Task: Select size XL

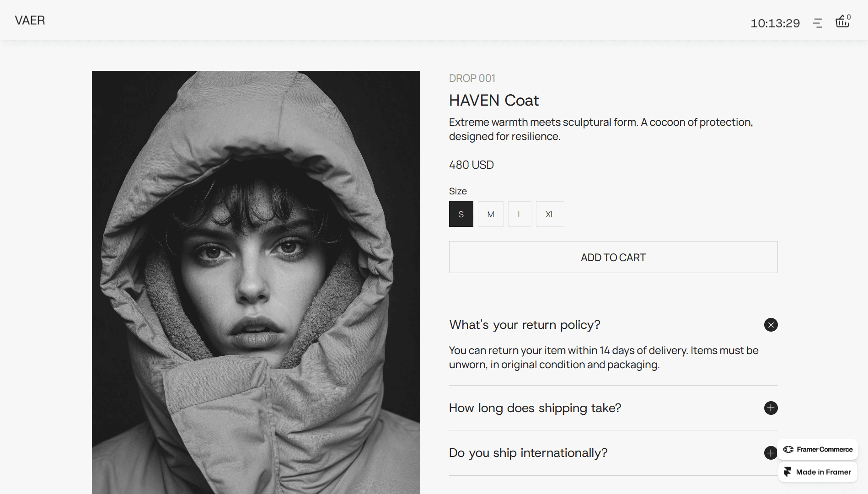Action: (x=550, y=214)
